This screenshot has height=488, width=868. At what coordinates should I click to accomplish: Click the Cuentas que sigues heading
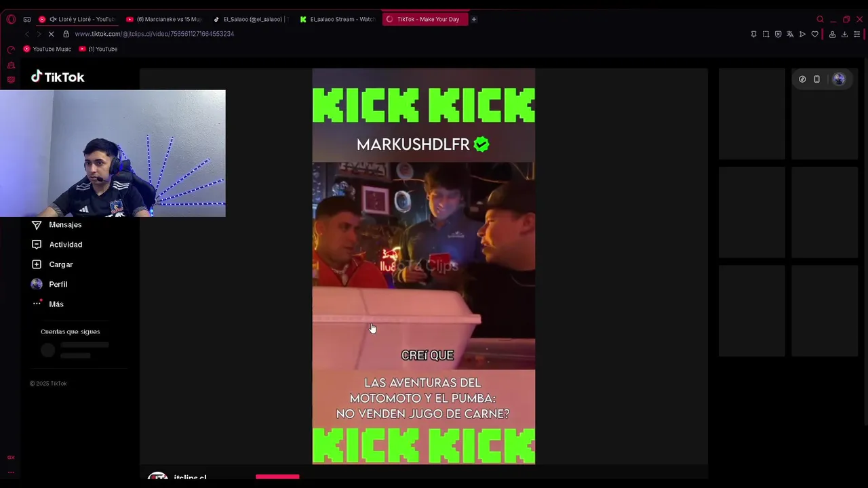[x=71, y=331]
